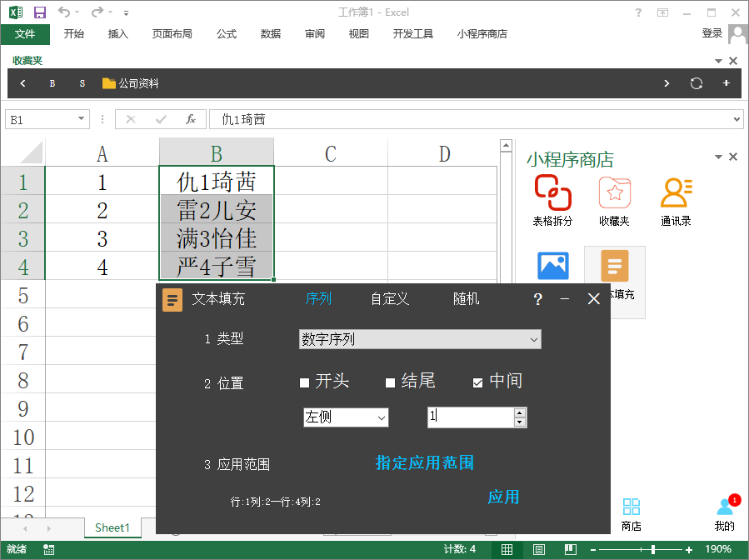Minimize the 文本填充 dialog

coord(565,299)
